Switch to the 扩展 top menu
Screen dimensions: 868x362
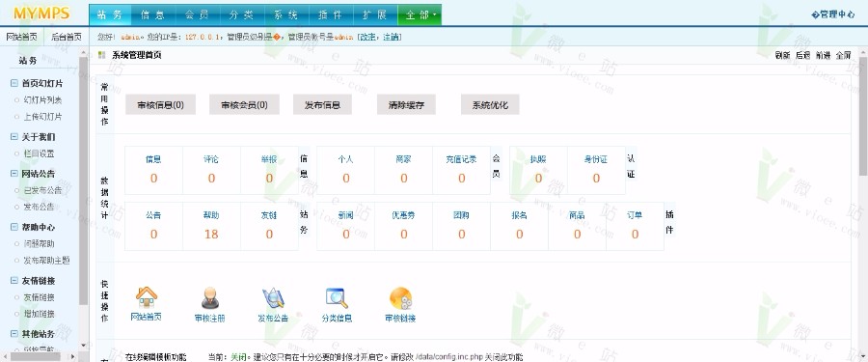pos(375,15)
